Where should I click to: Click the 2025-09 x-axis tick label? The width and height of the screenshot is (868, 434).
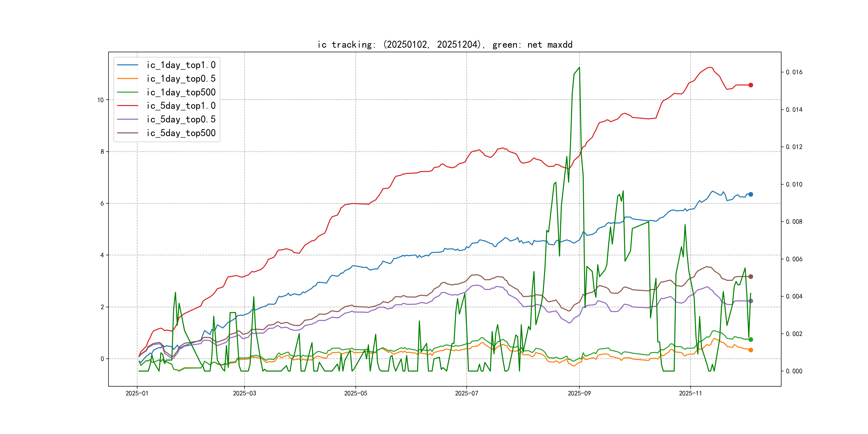pyautogui.click(x=579, y=393)
